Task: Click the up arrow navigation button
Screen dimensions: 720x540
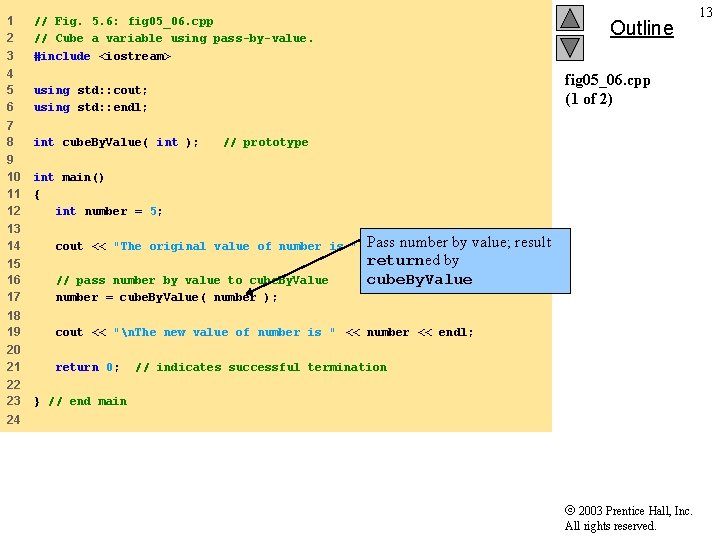Action: pyautogui.click(x=570, y=18)
